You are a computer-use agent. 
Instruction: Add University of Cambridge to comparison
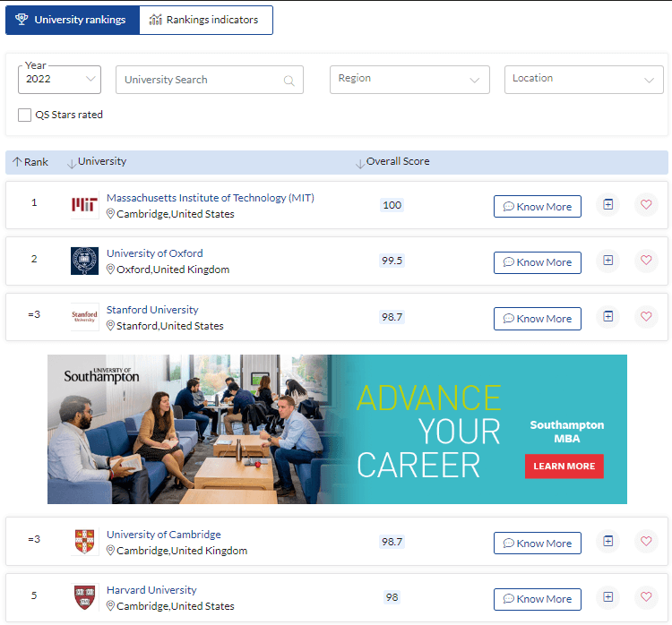click(608, 541)
